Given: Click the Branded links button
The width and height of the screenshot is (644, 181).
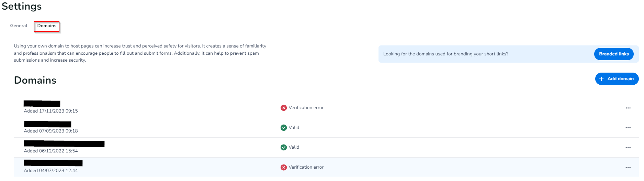Looking at the screenshot, I should pos(613,54).
